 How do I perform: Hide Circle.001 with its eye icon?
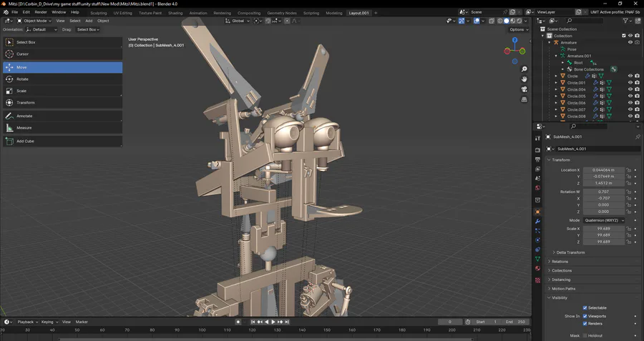click(630, 83)
